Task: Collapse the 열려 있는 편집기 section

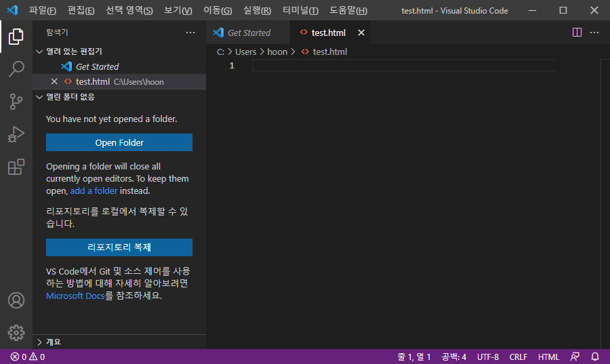Action: tap(39, 52)
